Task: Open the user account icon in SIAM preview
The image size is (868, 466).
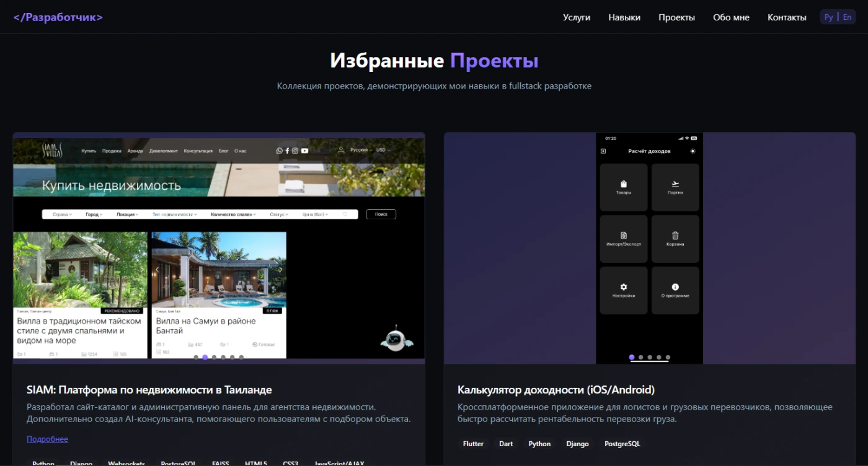Action: pos(341,150)
